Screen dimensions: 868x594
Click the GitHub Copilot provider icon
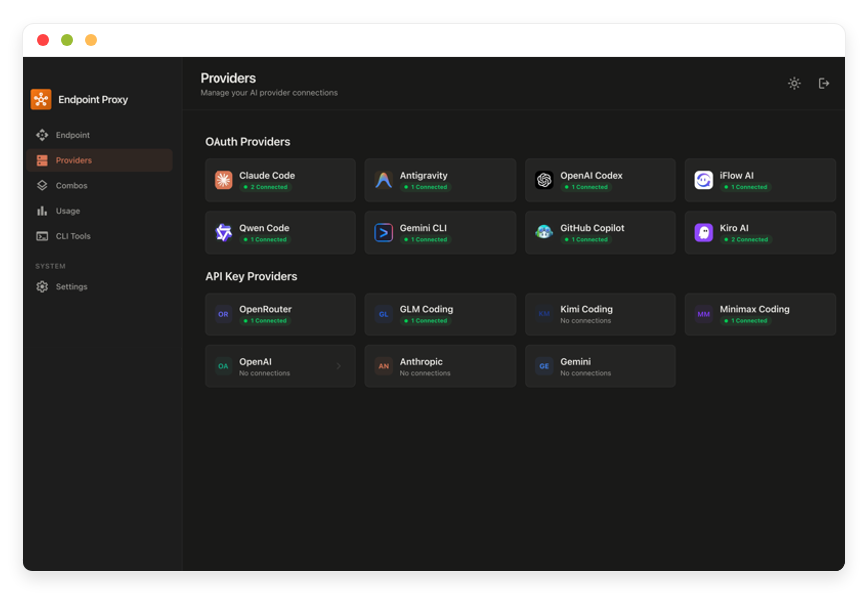pos(544,233)
